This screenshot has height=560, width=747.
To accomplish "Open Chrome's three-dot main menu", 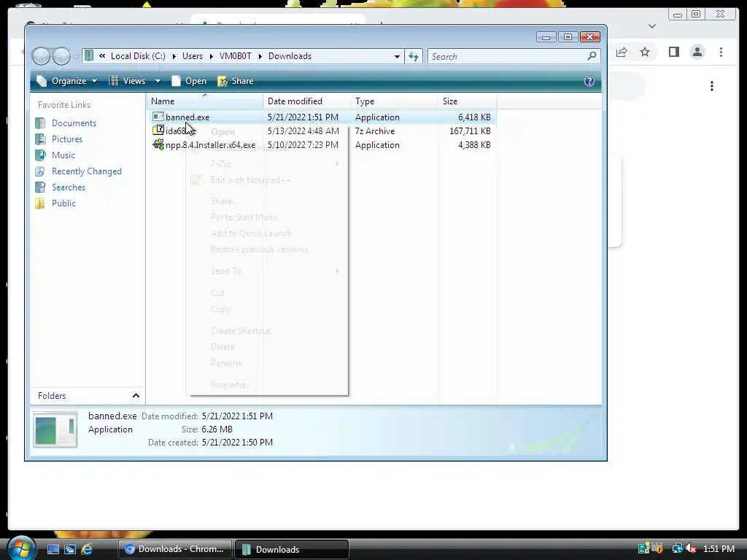I will [721, 52].
